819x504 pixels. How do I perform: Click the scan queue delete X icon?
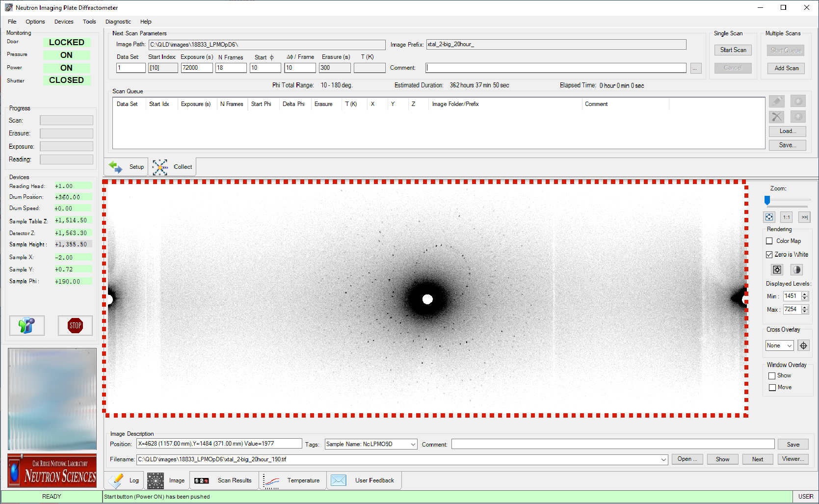[776, 117]
